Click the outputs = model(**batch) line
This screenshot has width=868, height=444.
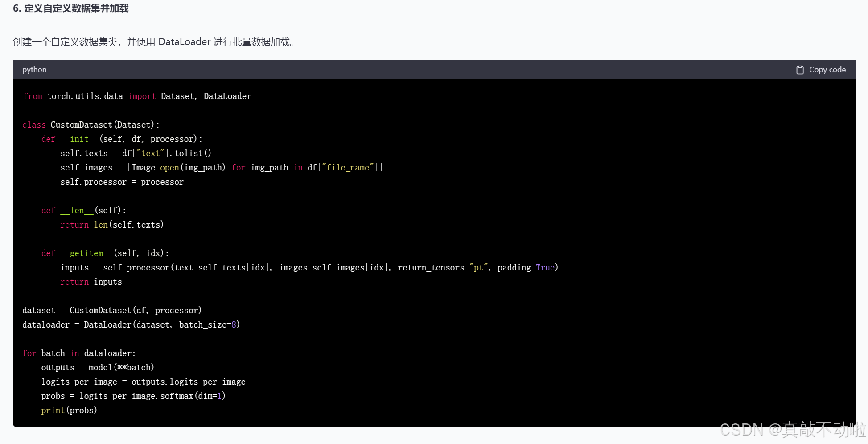click(x=98, y=368)
